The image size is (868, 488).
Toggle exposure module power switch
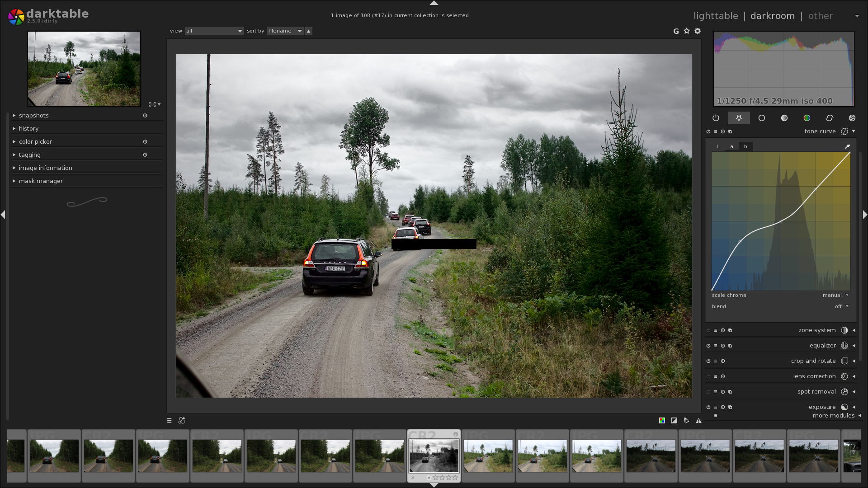pyautogui.click(x=708, y=407)
